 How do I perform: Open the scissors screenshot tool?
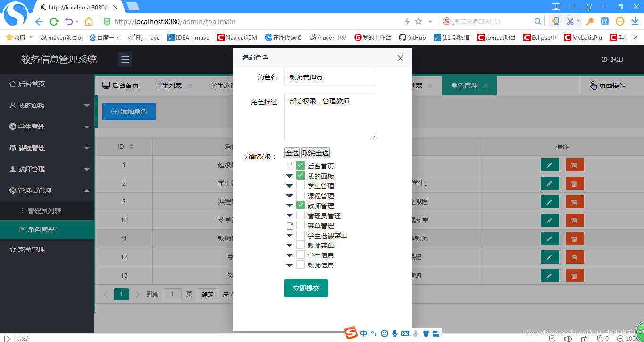[x=570, y=21]
